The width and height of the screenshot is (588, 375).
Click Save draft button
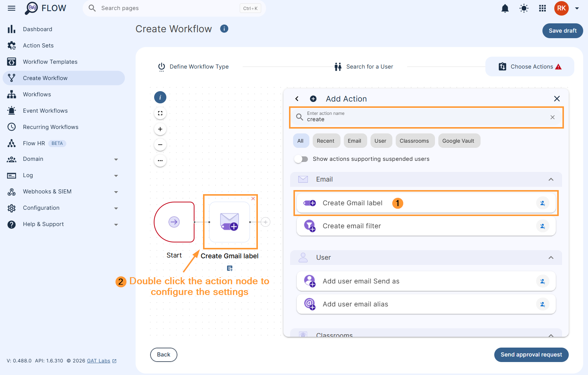(x=562, y=31)
